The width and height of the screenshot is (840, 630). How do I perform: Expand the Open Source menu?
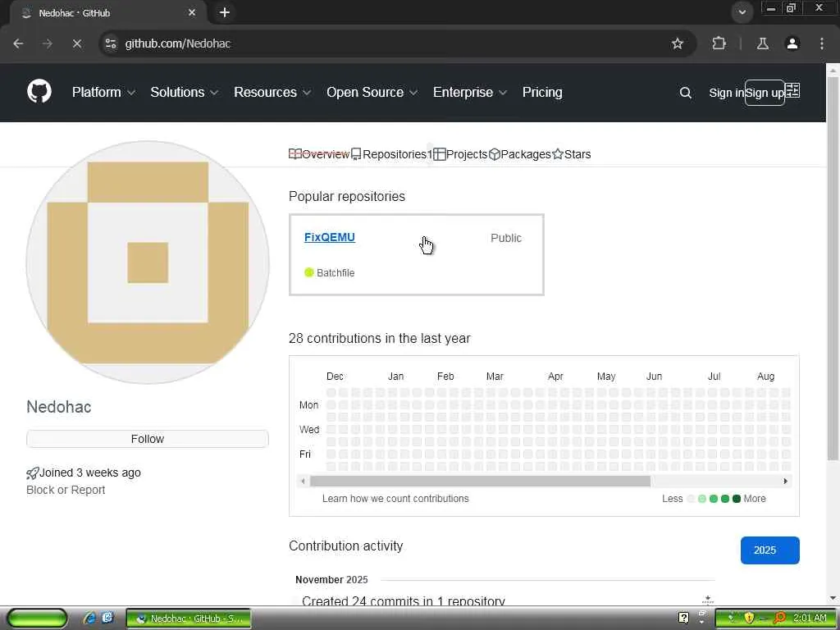pyautogui.click(x=372, y=92)
